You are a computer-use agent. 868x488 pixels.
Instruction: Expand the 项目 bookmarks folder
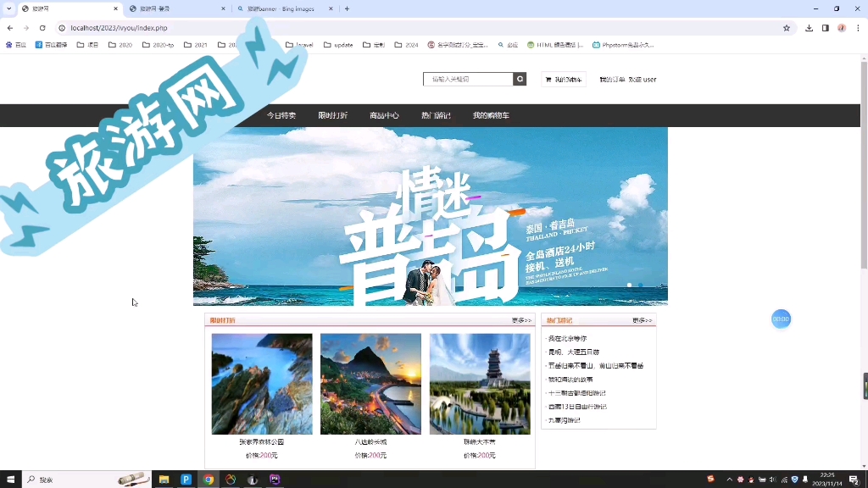click(x=89, y=44)
